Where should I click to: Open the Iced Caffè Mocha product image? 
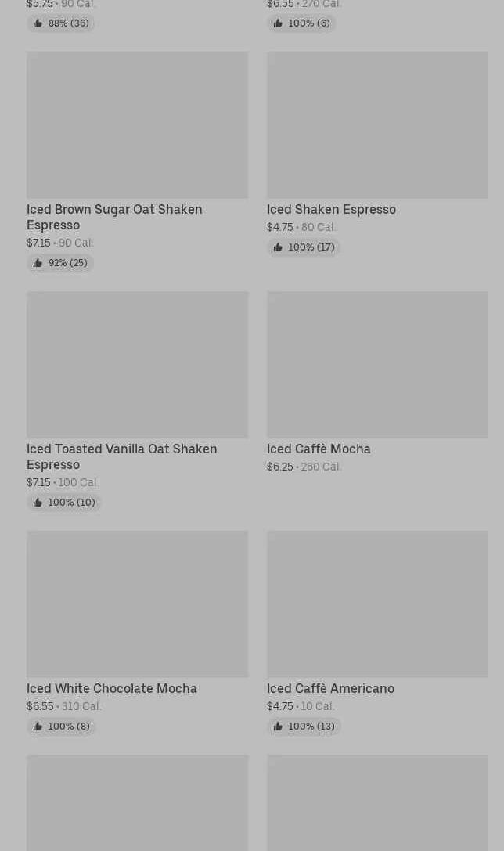click(x=377, y=365)
